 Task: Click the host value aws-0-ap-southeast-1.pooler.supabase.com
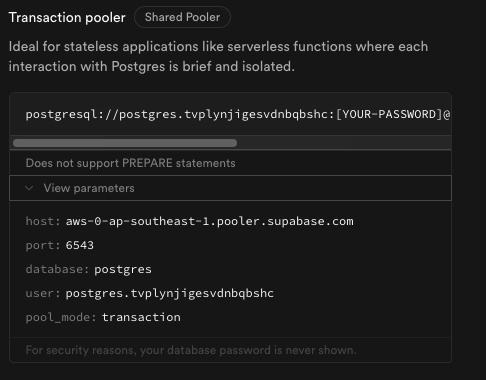tap(210, 221)
